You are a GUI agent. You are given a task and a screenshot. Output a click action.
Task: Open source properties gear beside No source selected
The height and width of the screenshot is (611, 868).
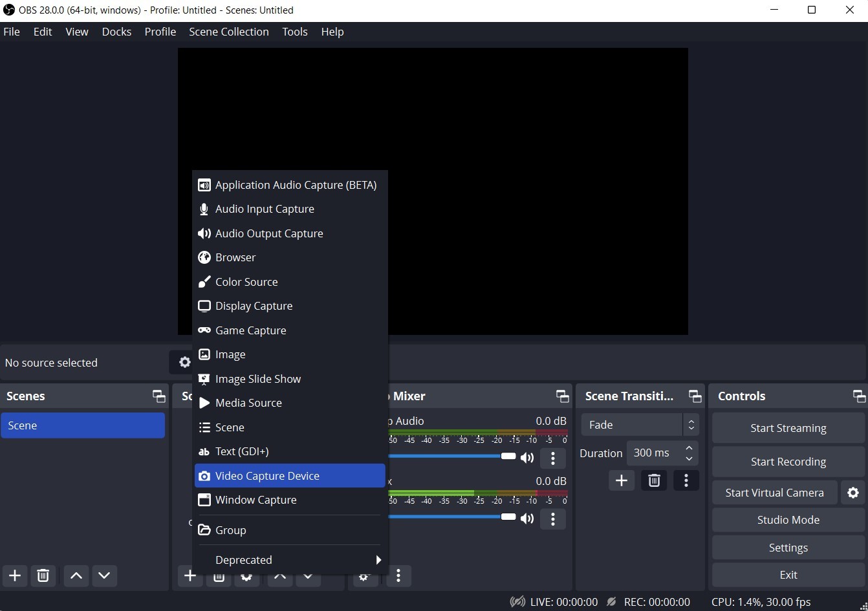[184, 362]
